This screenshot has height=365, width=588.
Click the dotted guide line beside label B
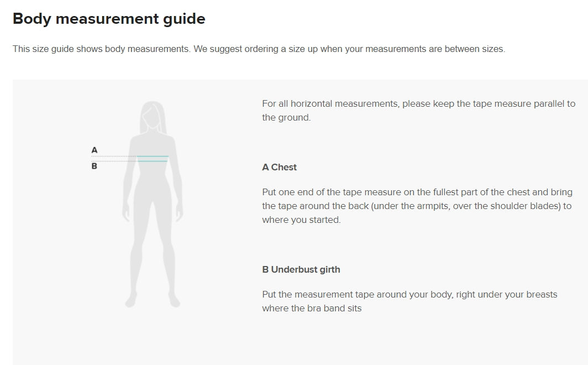pos(115,161)
